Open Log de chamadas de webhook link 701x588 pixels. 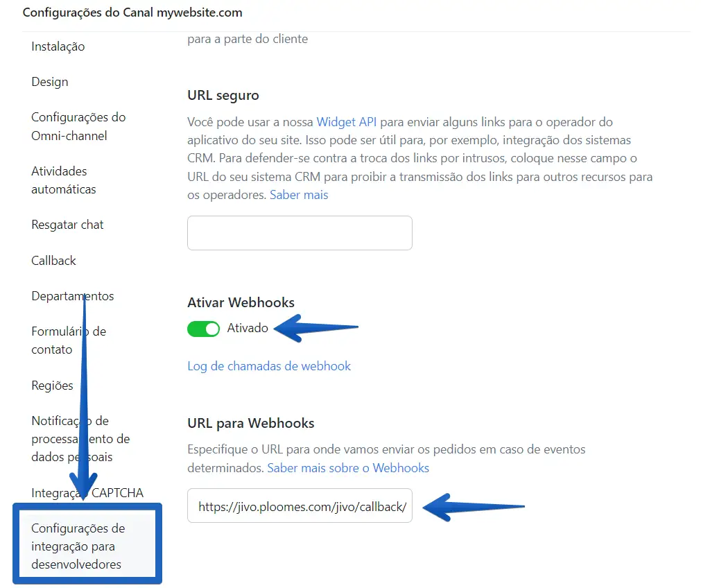269,366
